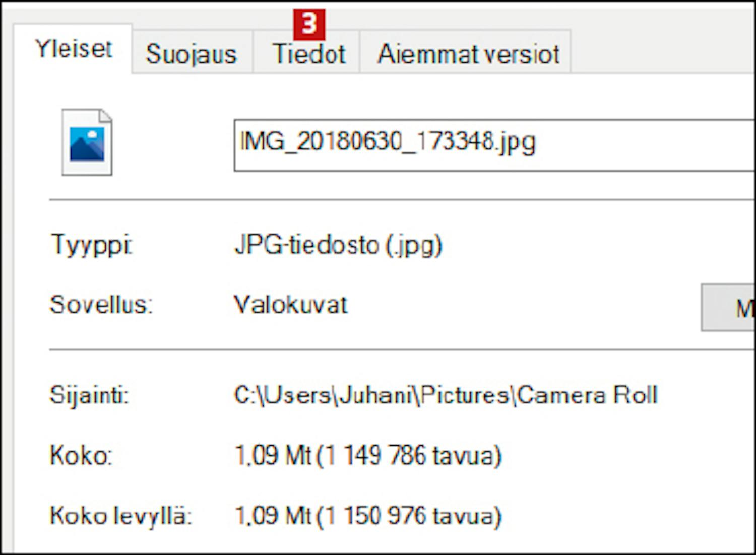
Task: Click the JPG image file icon
Action: point(87,143)
